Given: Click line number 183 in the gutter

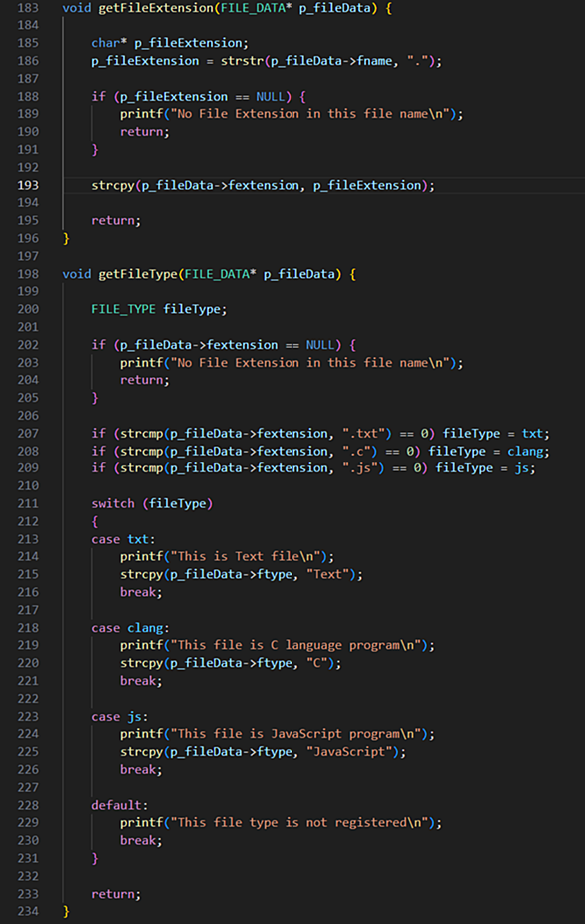Looking at the screenshot, I should 28,8.
